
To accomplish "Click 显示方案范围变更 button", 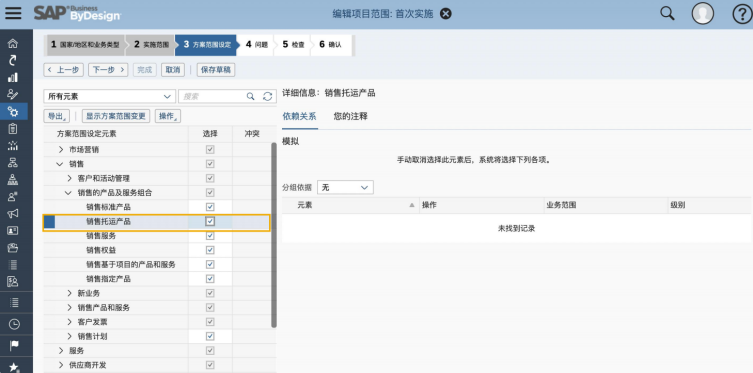I will (x=116, y=116).
